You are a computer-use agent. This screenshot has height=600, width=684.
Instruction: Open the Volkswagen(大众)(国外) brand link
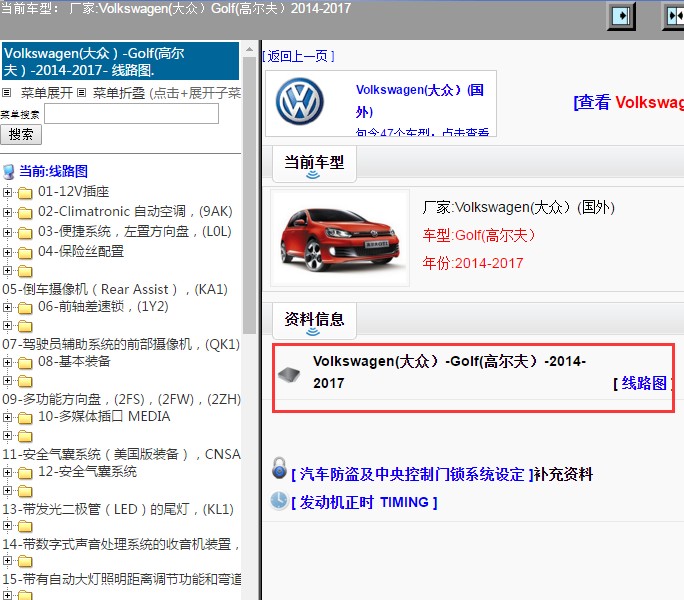[x=420, y=100]
